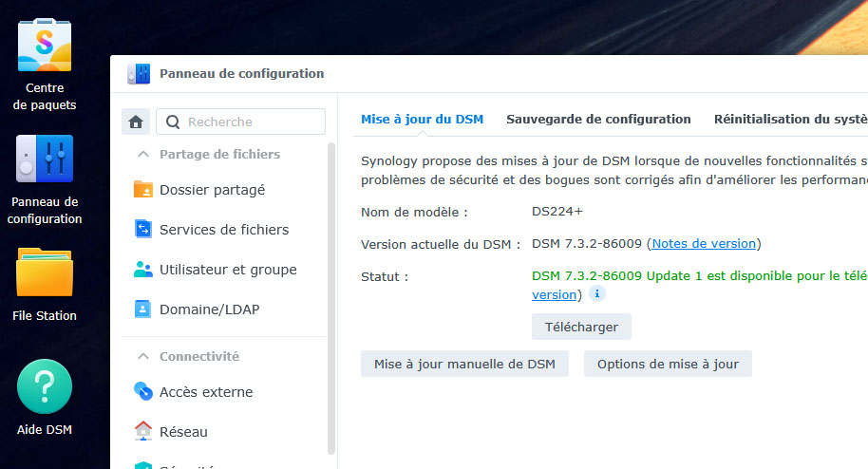Click the Télécharger button
868x469 pixels.
(x=581, y=328)
